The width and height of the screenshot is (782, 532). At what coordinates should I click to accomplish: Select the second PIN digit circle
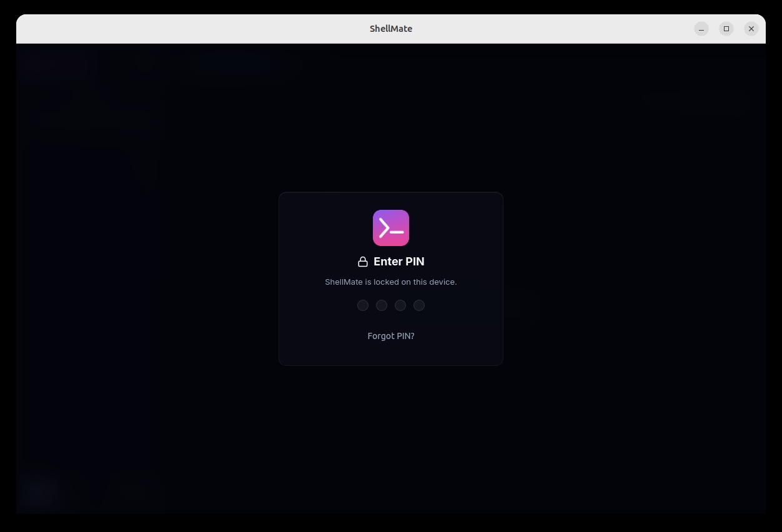[382, 305]
